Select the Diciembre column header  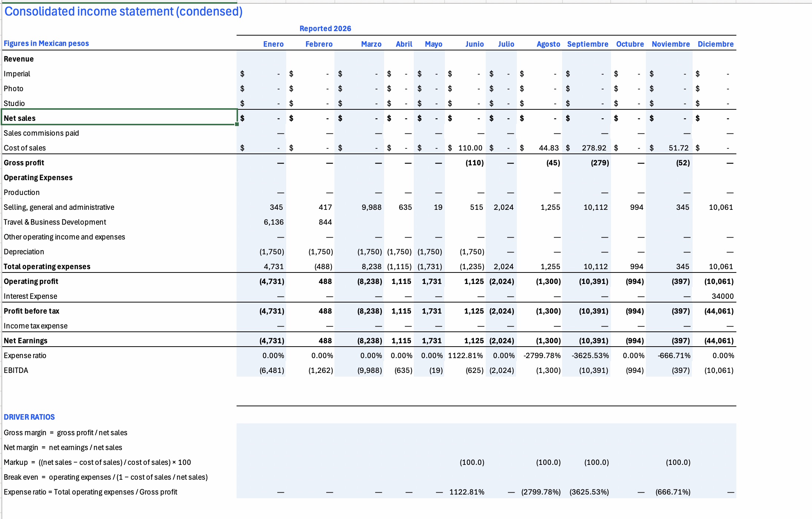coord(716,44)
